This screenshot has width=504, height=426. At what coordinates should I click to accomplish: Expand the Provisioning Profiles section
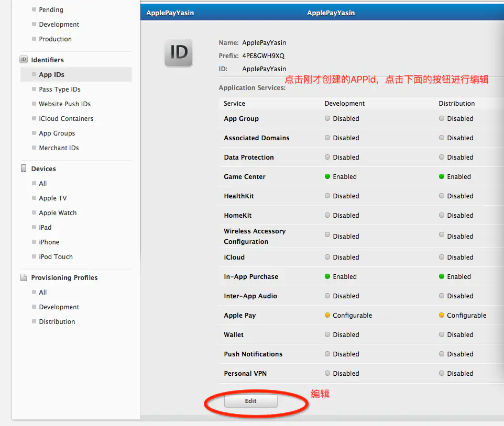64,277
